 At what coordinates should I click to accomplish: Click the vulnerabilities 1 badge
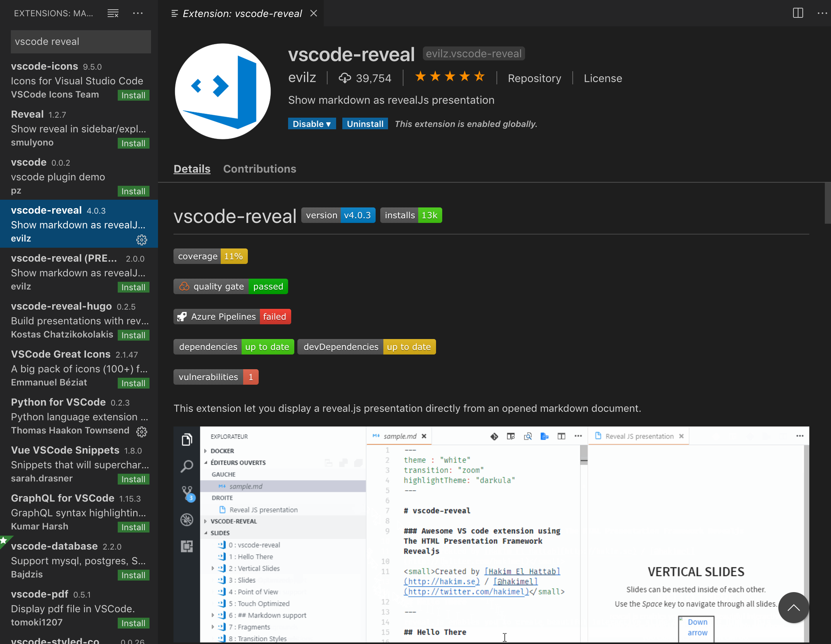click(216, 377)
